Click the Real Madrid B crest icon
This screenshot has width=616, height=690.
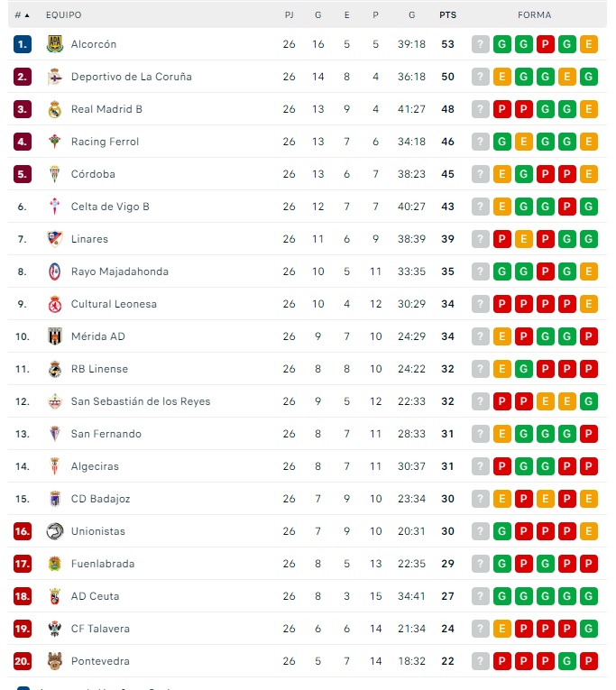[54, 109]
